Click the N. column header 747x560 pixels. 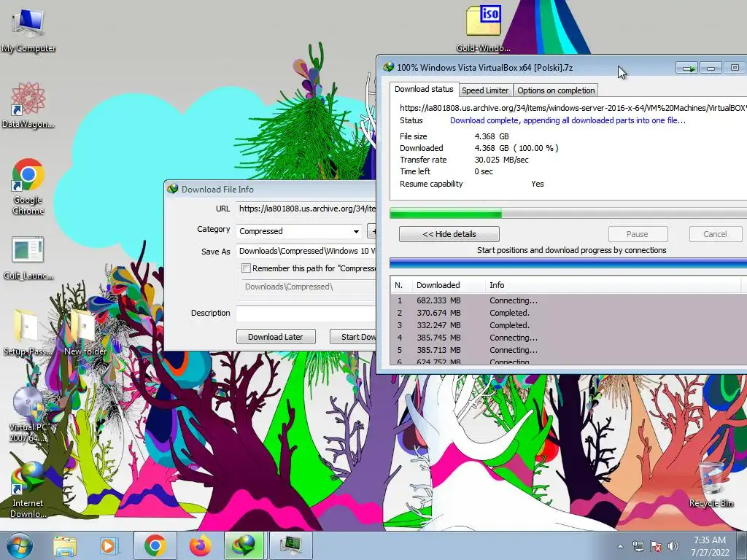[x=401, y=285]
